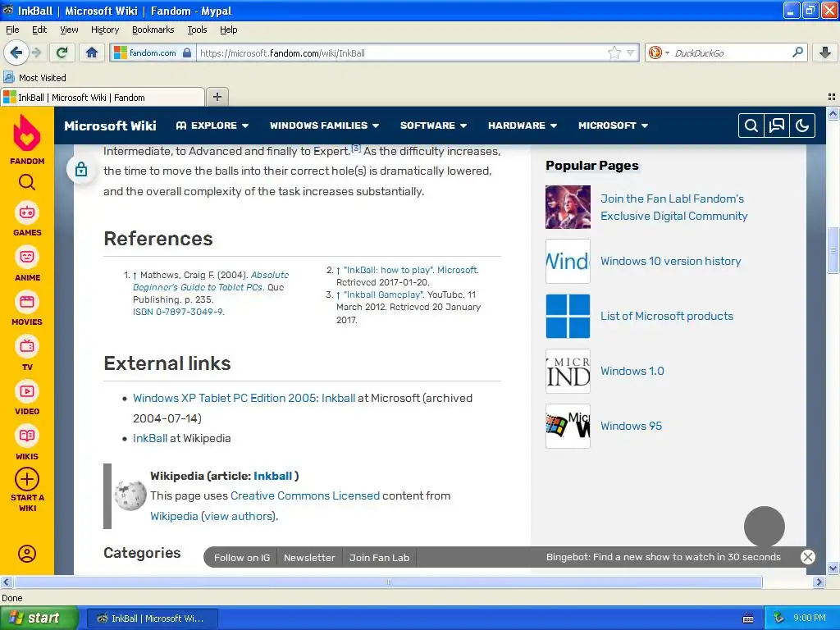840x630 pixels.
Task: Open the Movies sidebar icon
Action: pos(27,302)
